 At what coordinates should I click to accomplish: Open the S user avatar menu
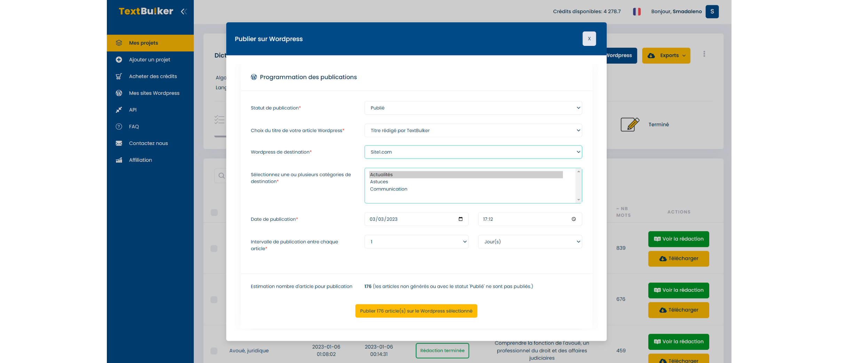point(712,11)
